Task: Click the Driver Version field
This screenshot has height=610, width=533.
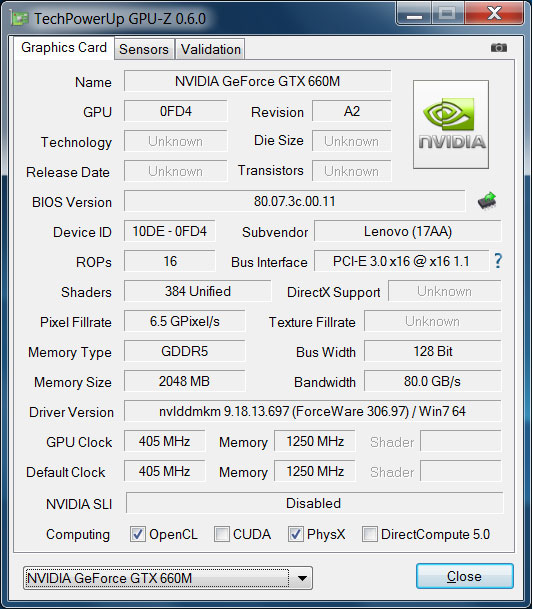Action: coord(312,411)
